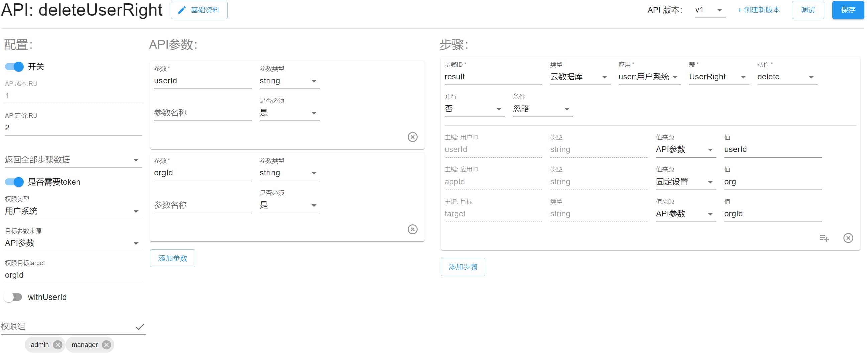868x355 pixels.
Task: Click the 权限组 input field
Action: [x=68, y=326]
